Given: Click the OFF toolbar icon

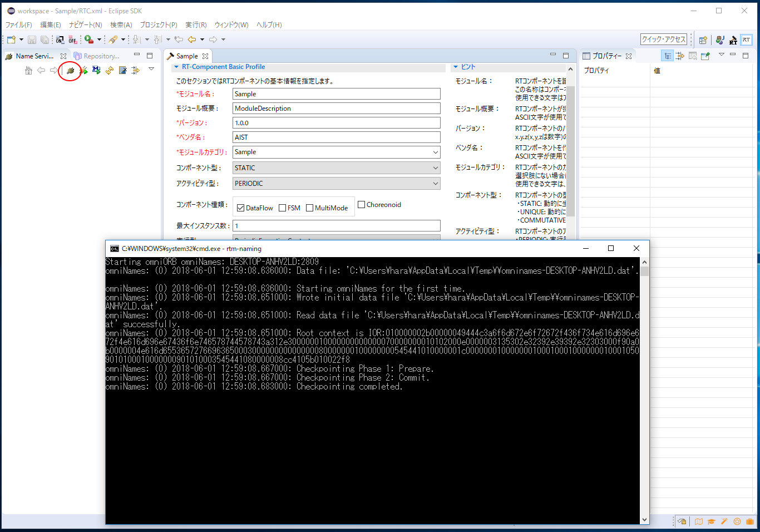Looking at the screenshot, I should pos(72,40).
